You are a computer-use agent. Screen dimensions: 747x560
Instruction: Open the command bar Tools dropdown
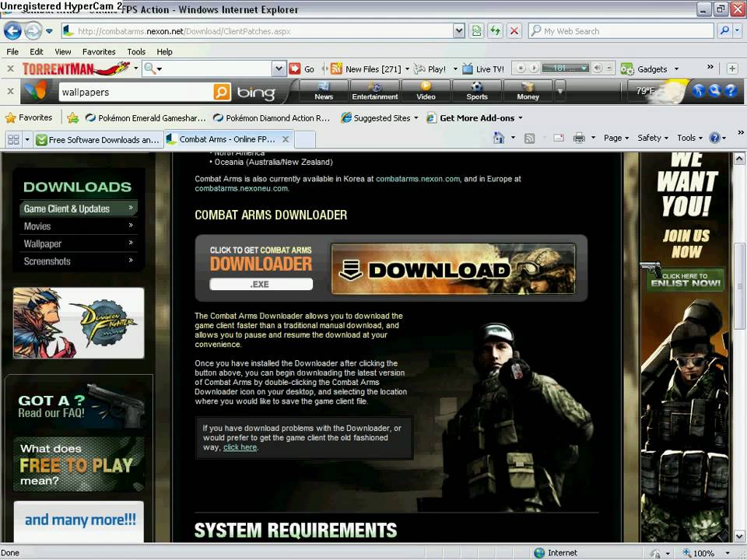[690, 138]
